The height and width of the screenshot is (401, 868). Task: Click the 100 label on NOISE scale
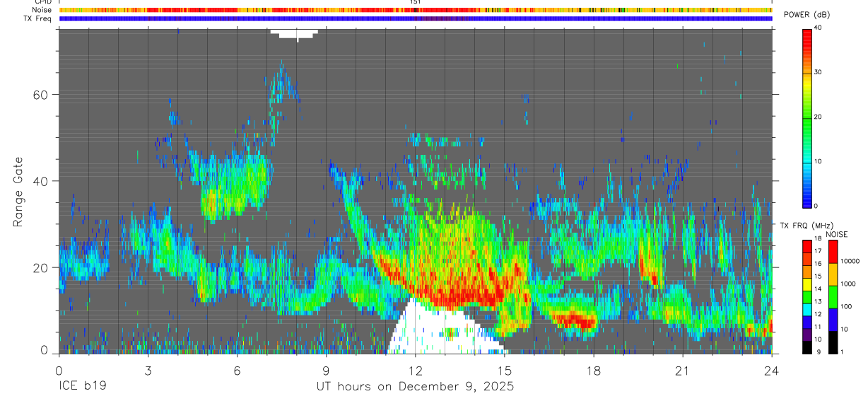click(848, 307)
